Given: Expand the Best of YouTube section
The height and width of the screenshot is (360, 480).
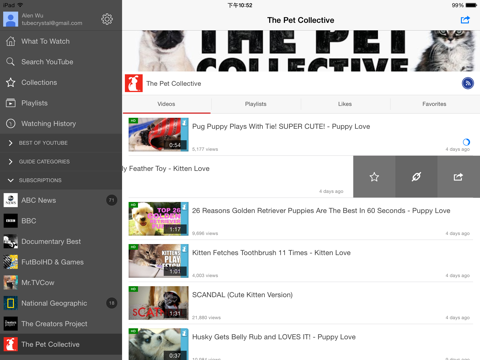Looking at the screenshot, I should pos(61,143).
